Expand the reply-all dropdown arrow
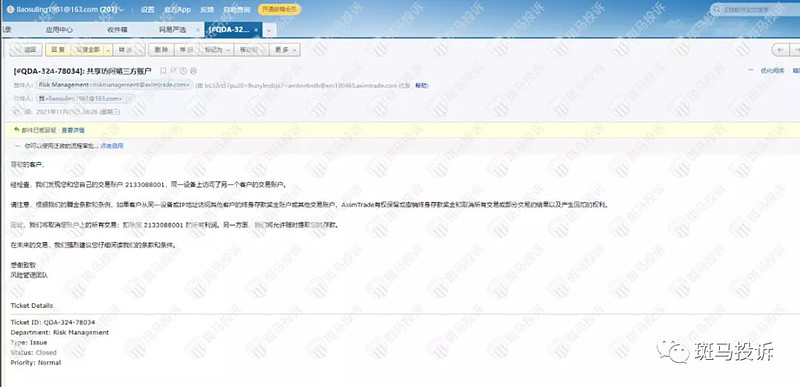This screenshot has width=800, height=387. pos(108,49)
